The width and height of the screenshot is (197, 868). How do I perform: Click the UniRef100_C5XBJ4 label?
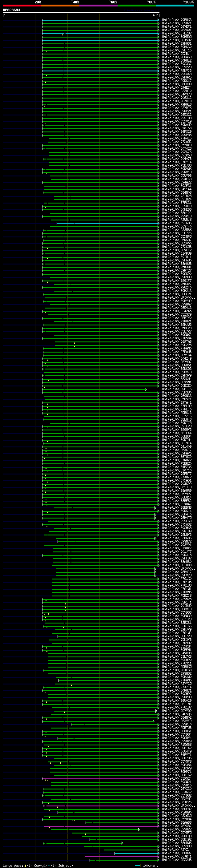click(x=177, y=54)
